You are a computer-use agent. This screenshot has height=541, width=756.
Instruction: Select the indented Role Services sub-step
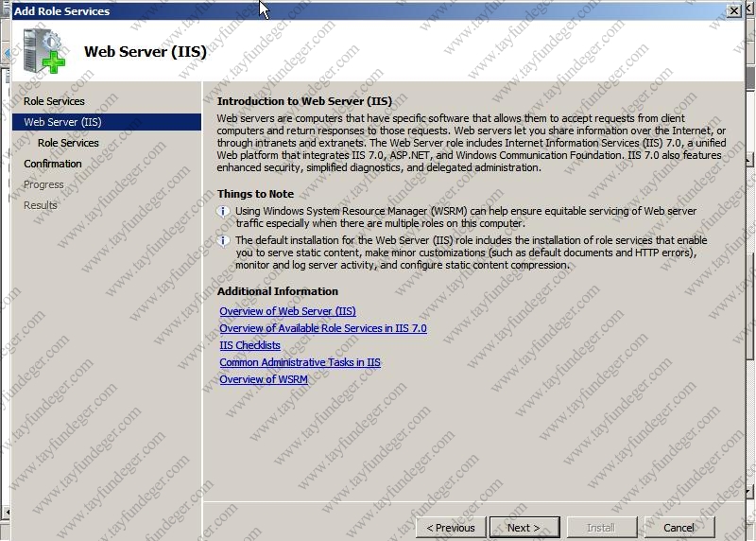68,143
